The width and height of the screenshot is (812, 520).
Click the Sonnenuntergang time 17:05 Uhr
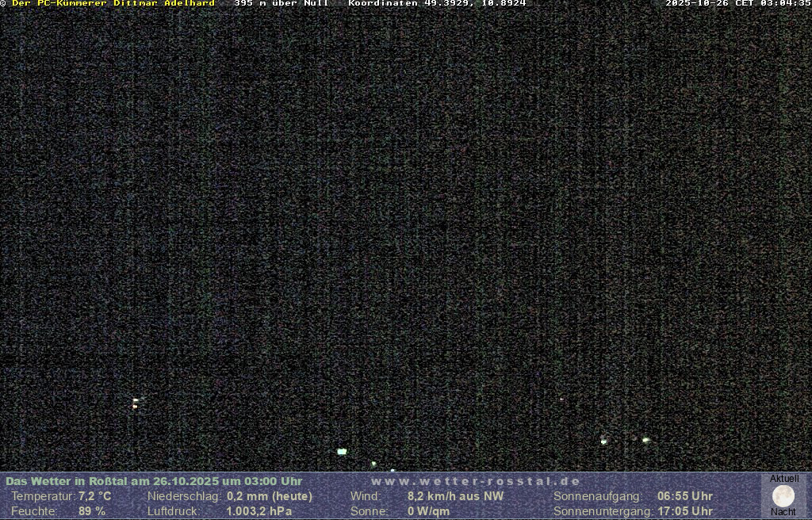coord(684,511)
